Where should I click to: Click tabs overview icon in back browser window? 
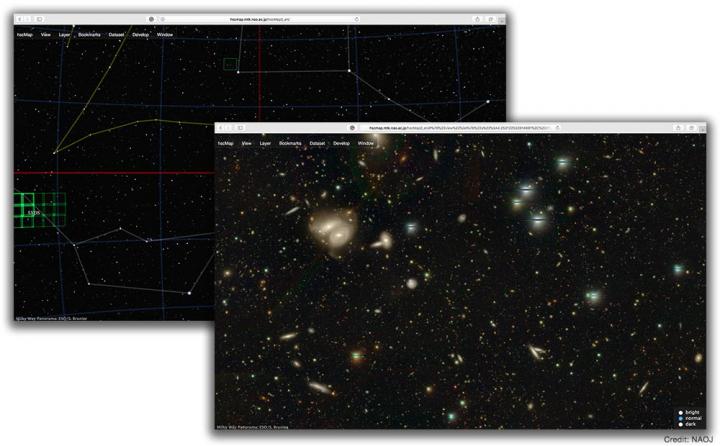point(490,19)
